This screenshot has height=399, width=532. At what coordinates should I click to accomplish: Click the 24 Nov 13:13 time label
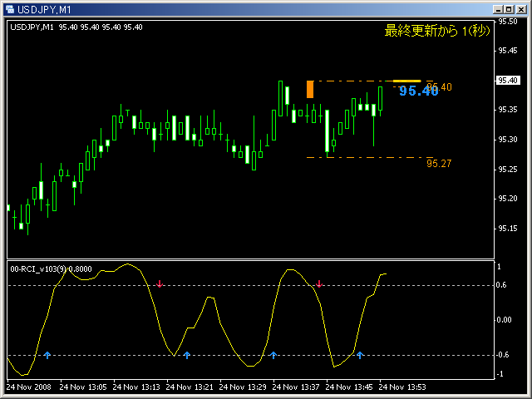(x=136, y=387)
